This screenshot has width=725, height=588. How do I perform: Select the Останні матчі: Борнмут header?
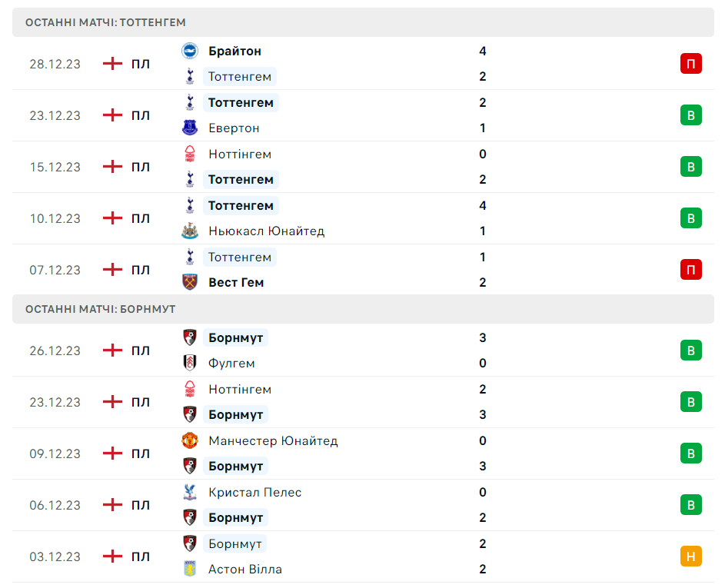(101, 309)
